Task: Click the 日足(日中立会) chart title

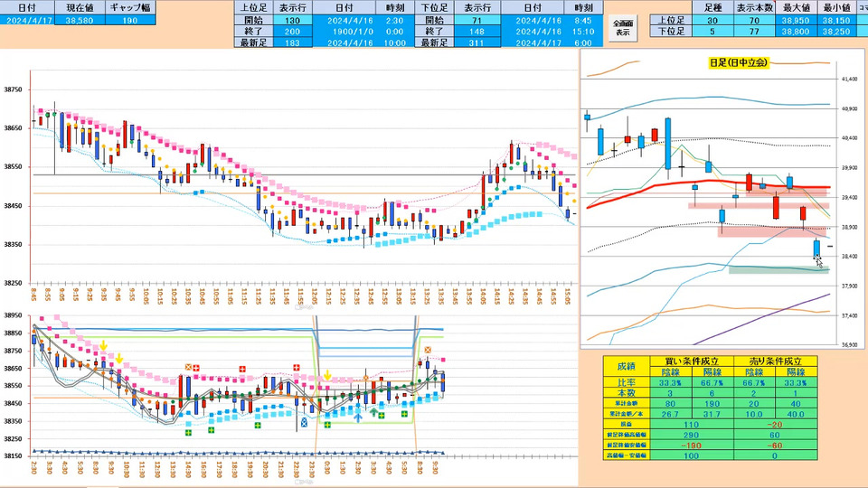Action: pyautogui.click(x=739, y=62)
